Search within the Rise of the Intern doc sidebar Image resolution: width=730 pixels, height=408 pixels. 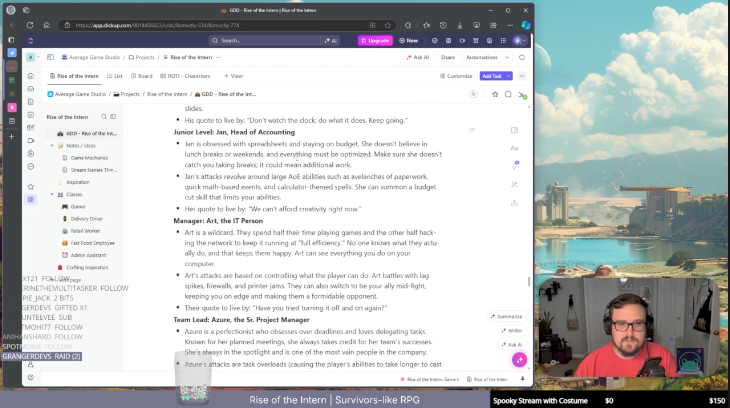pos(104,117)
